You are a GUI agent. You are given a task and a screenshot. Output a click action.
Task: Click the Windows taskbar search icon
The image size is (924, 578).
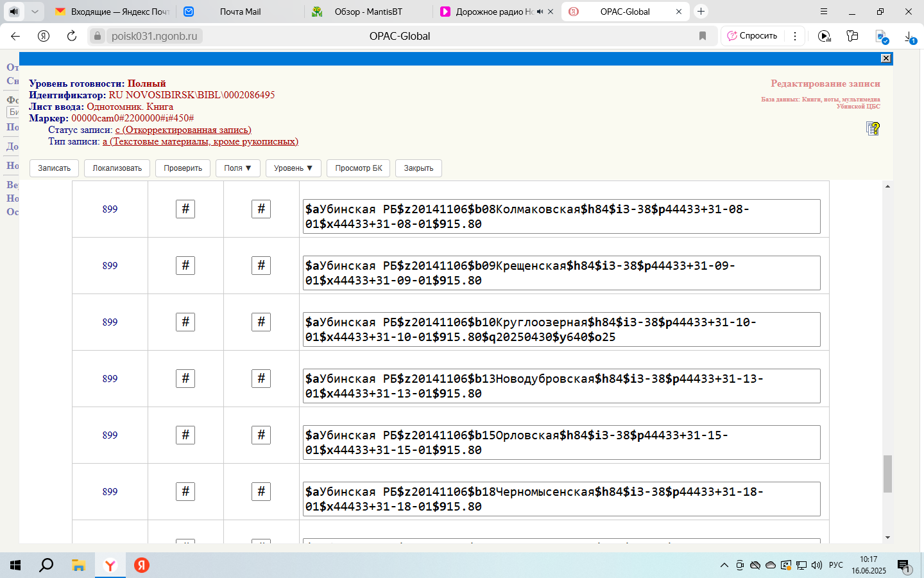46,565
